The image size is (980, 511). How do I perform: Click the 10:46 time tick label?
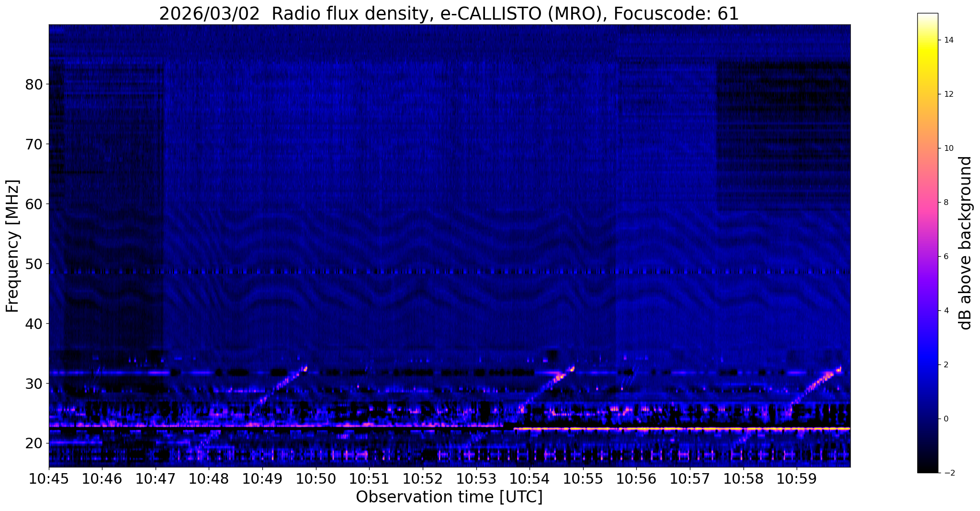pyautogui.click(x=102, y=478)
